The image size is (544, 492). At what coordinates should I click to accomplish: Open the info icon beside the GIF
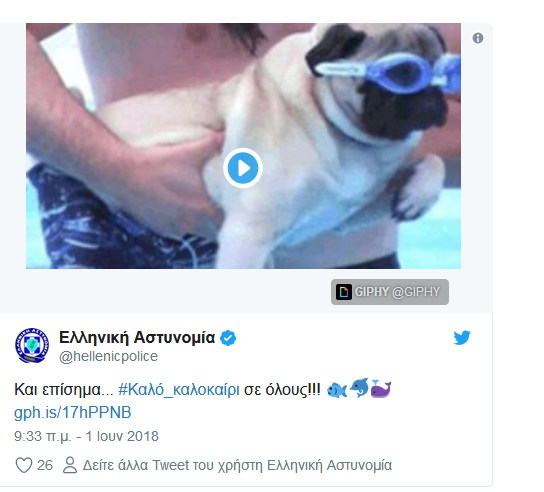point(478,38)
